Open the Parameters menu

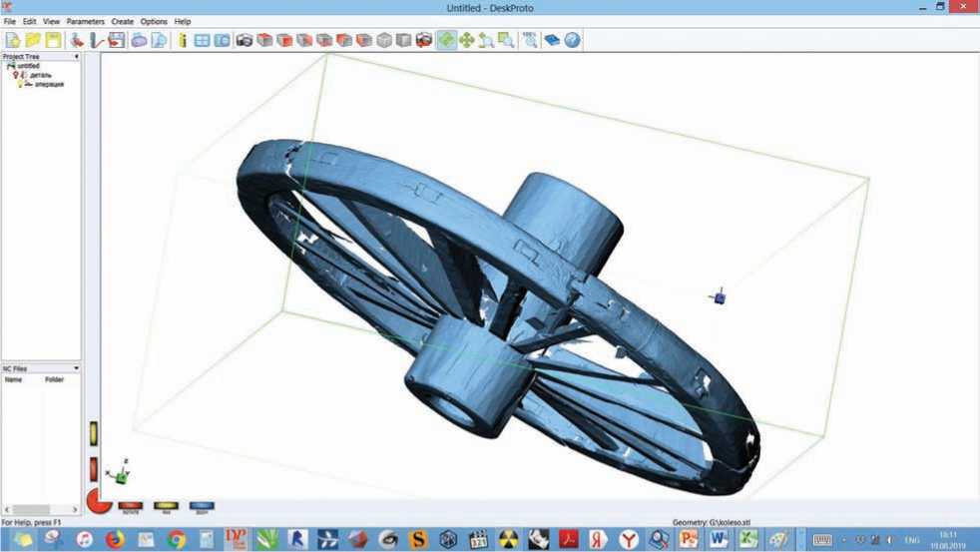coord(86,21)
